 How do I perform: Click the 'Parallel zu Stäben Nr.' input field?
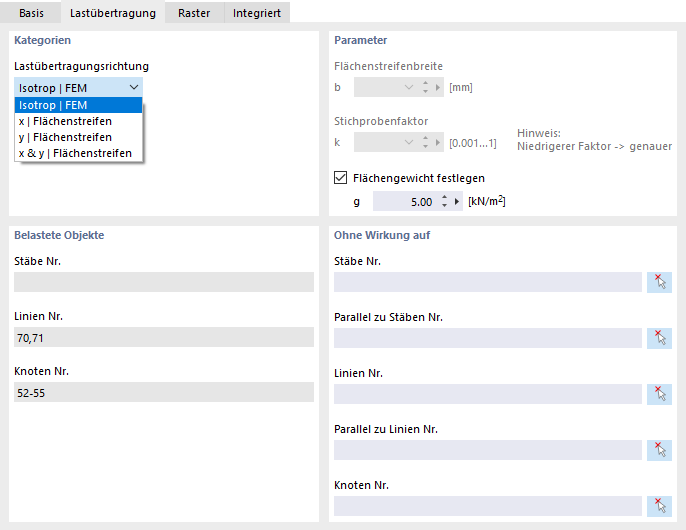(488, 338)
